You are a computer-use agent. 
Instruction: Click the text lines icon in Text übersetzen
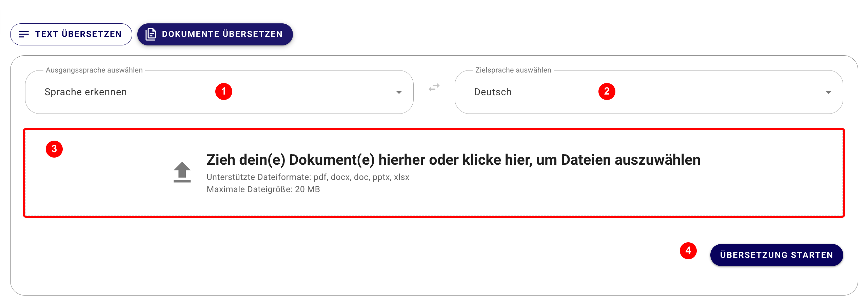[x=24, y=34]
